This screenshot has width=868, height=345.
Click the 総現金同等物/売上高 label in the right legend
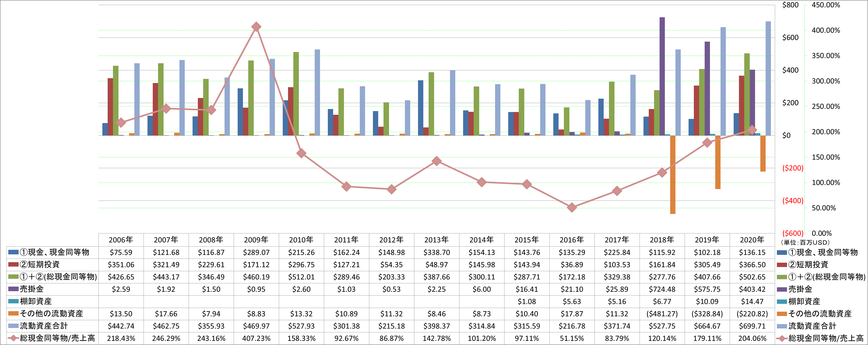click(x=826, y=338)
